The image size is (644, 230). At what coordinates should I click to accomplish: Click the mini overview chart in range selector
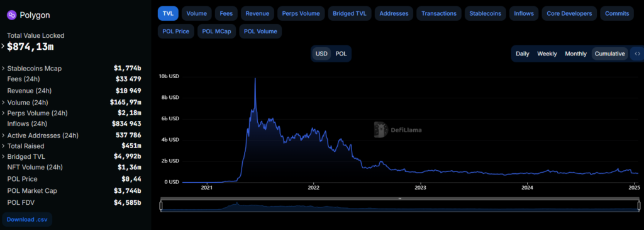coord(399,206)
